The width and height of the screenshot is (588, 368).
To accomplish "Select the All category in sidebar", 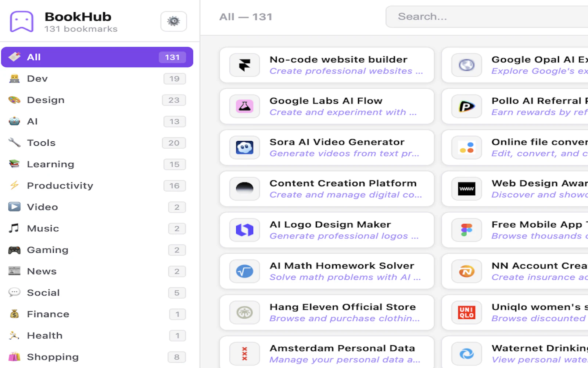I will (x=97, y=57).
